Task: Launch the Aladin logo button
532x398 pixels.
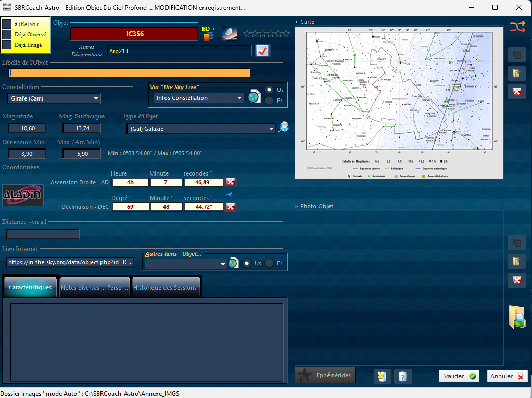Action: [23, 195]
